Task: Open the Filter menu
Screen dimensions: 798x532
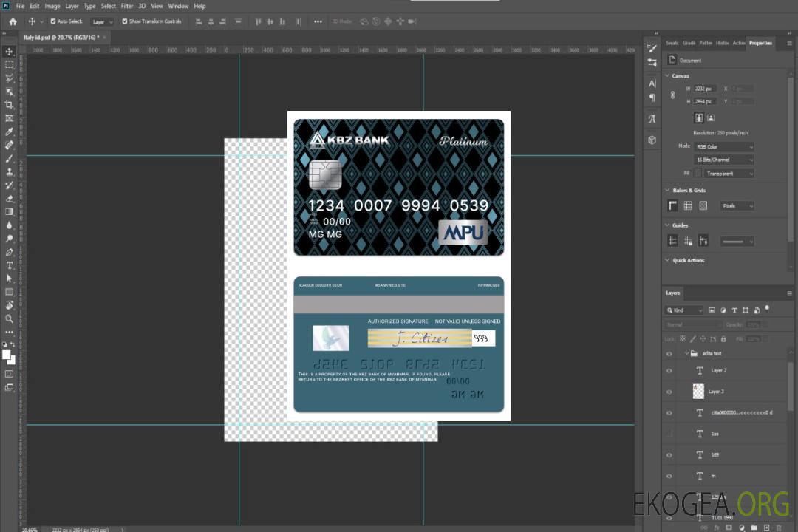Action: 127,6
